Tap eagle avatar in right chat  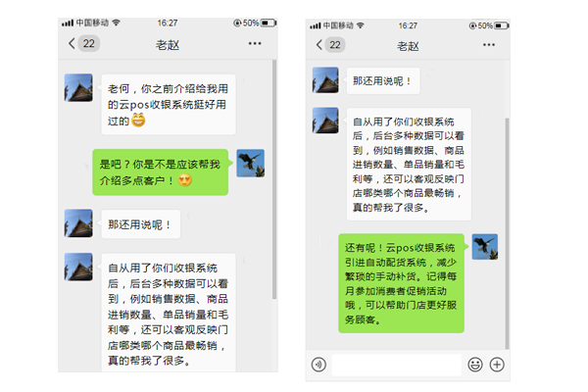click(x=485, y=247)
